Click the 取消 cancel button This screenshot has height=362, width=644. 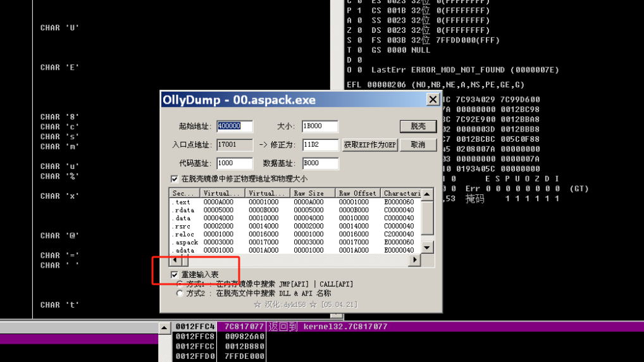coord(418,145)
